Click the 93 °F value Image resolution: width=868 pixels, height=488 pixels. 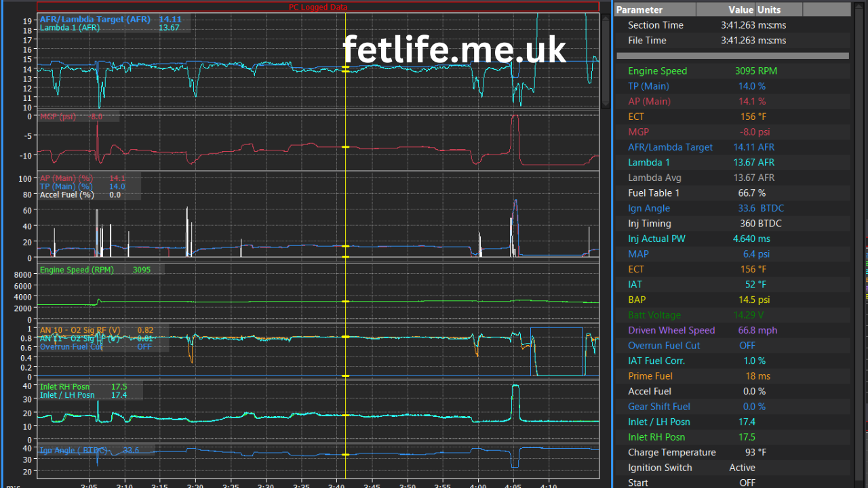click(754, 452)
